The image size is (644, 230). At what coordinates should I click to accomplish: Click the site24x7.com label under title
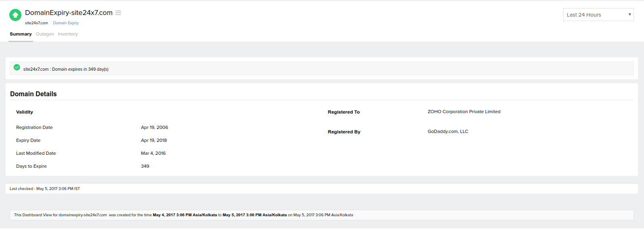point(36,23)
